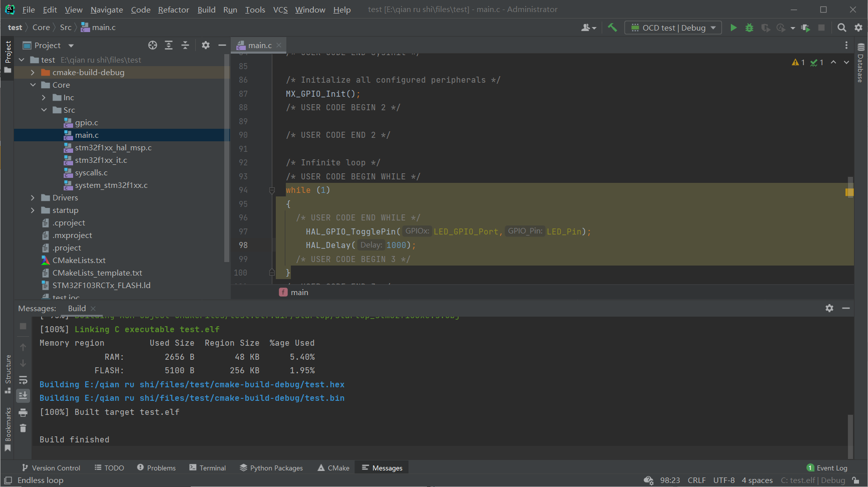The image size is (868, 487).
Task: Collapse all in Project tree
Action: (185, 45)
